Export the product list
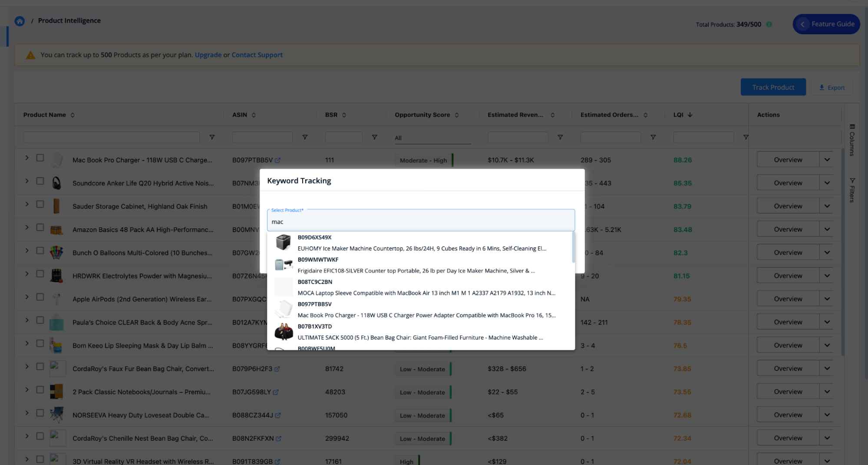This screenshot has height=465, width=868. click(x=832, y=88)
